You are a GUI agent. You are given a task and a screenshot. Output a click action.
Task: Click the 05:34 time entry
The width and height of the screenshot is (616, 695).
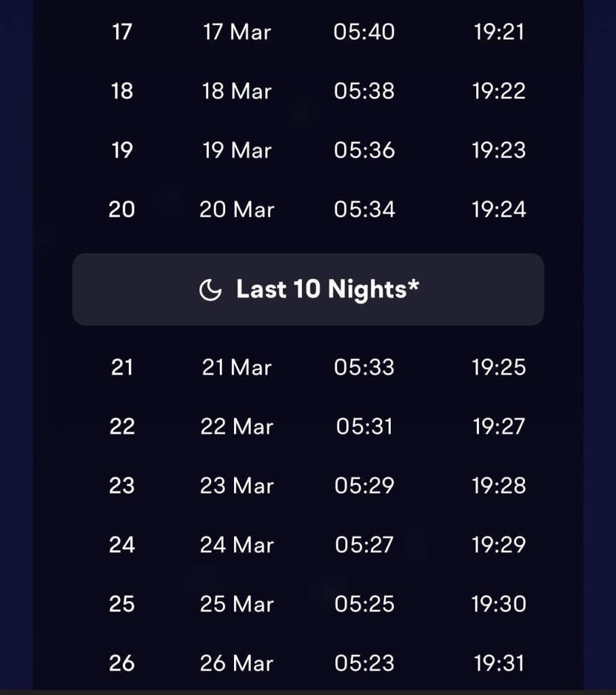pos(364,209)
